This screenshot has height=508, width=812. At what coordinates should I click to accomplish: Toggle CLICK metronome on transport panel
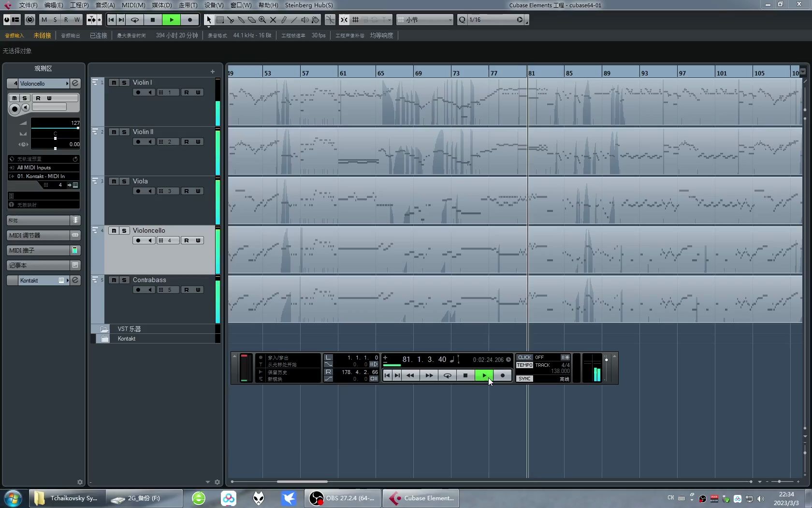pos(524,358)
